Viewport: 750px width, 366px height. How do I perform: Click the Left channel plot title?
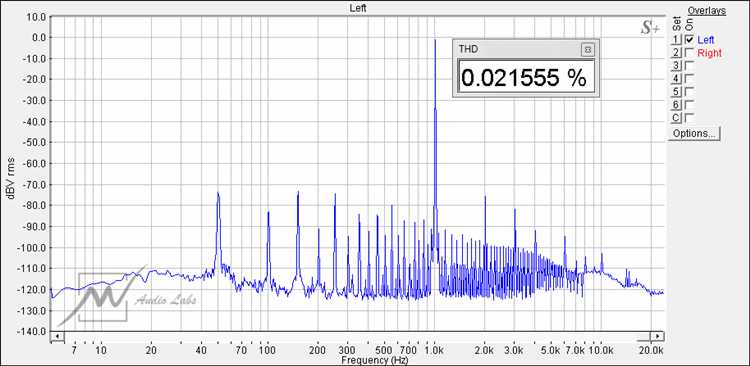[358, 8]
